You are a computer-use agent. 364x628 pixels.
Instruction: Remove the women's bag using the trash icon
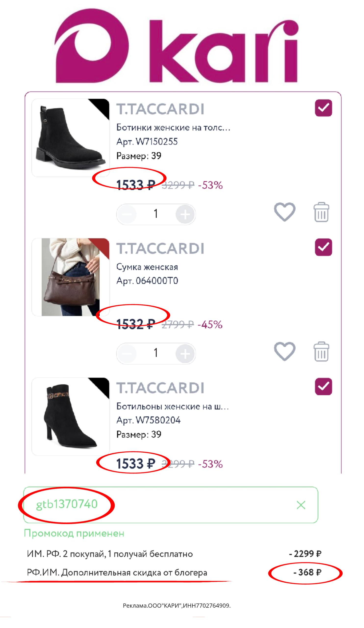click(321, 351)
